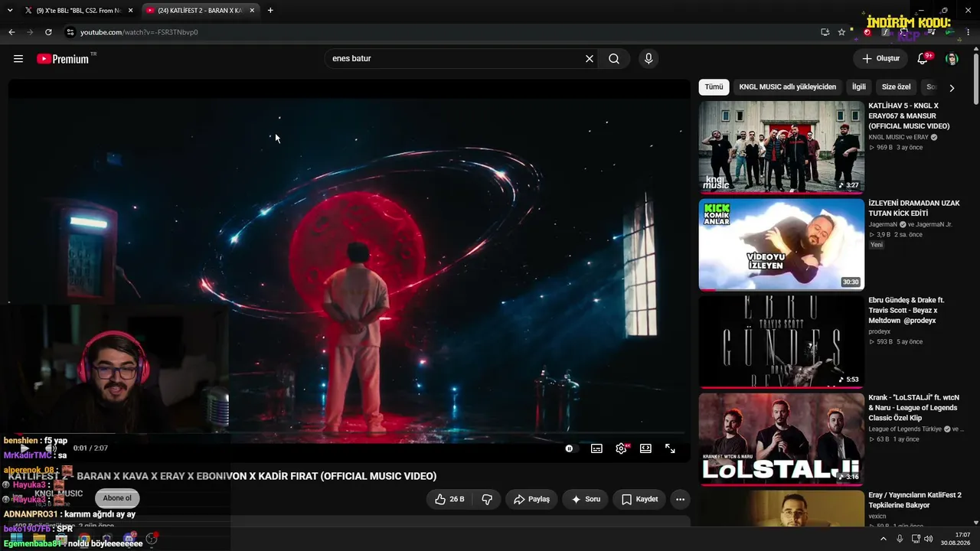
Task: Visit the 'KNGL MUSIC ve ERAY' channel
Action: [898, 138]
